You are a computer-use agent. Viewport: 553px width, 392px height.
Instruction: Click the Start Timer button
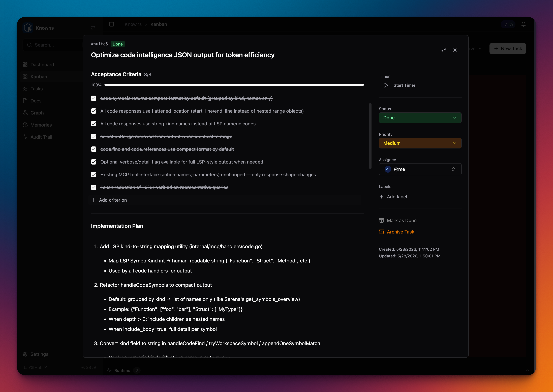click(x=400, y=86)
